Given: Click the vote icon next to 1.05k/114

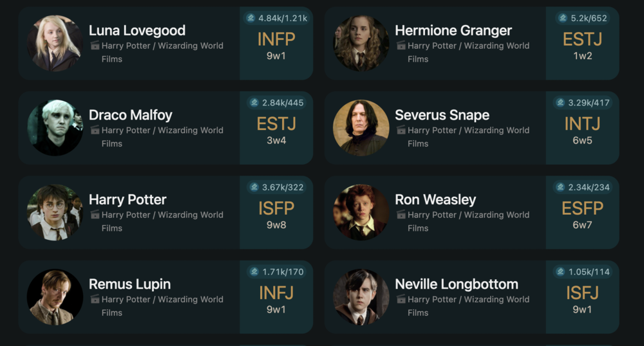Looking at the screenshot, I should [560, 272].
